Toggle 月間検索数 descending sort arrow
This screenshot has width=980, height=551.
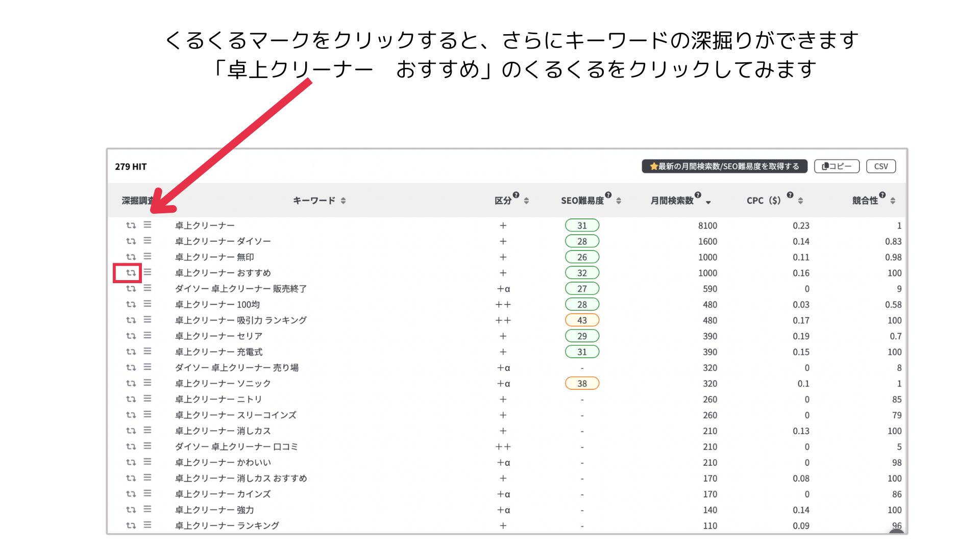[x=708, y=203]
